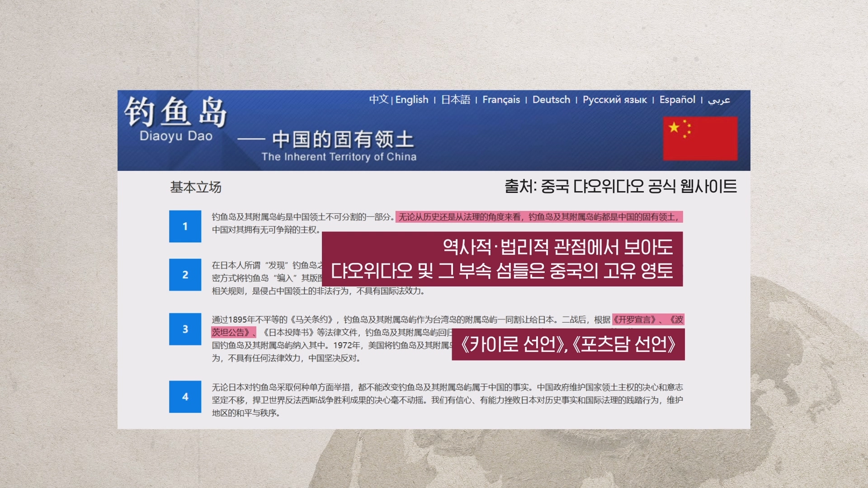Click the 基本立场 section heading
Screen dimensions: 868x488
pyautogui.click(x=195, y=187)
